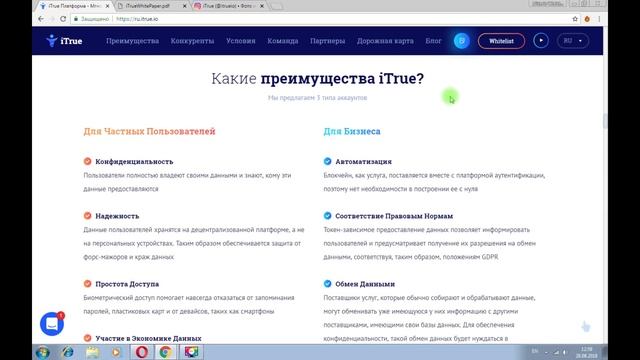The width and height of the screenshot is (640, 360).
Task: Click the Конфиденциальность title text
Action: click(x=134, y=162)
